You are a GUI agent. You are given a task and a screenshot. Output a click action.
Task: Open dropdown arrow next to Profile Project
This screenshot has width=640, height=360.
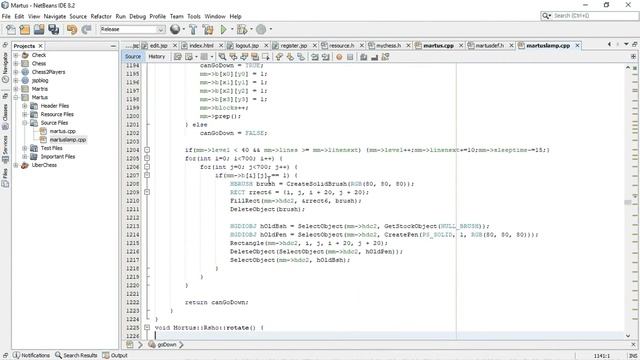(x=270, y=29)
